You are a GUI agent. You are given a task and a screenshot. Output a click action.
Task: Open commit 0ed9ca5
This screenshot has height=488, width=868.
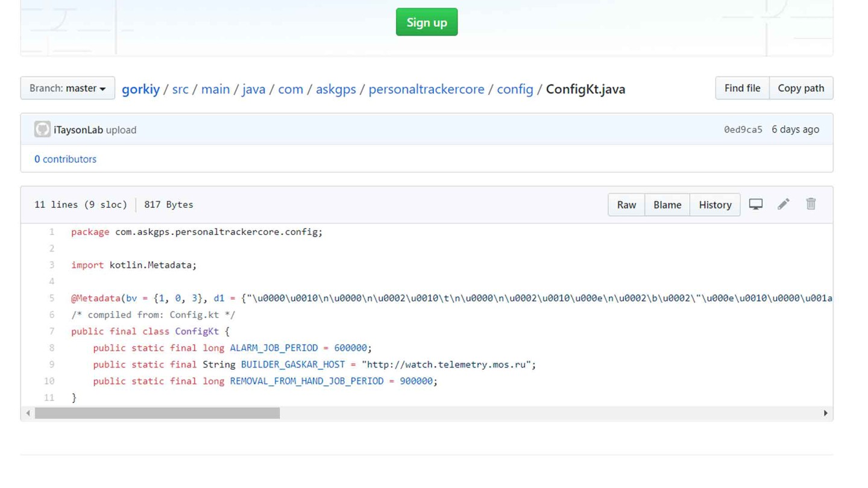pyautogui.click(x=743, y=130)
